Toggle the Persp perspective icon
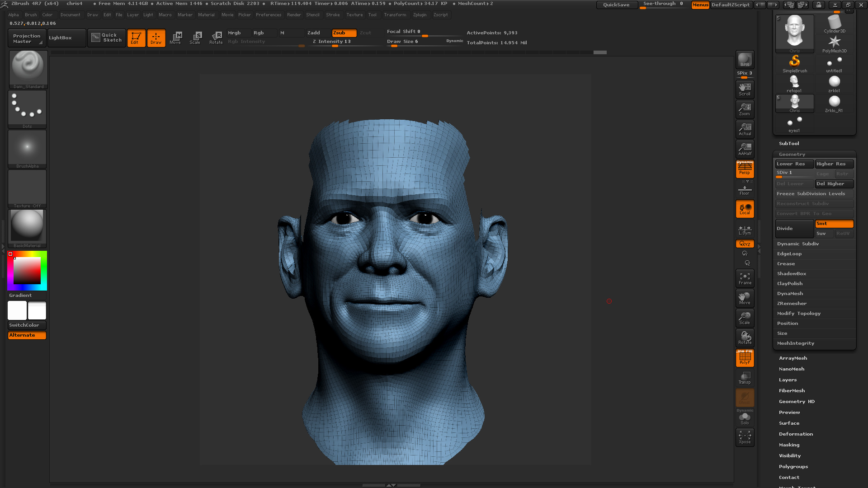Image resolution: width=868 pixels, height=488 pixels. coord(745,169)
